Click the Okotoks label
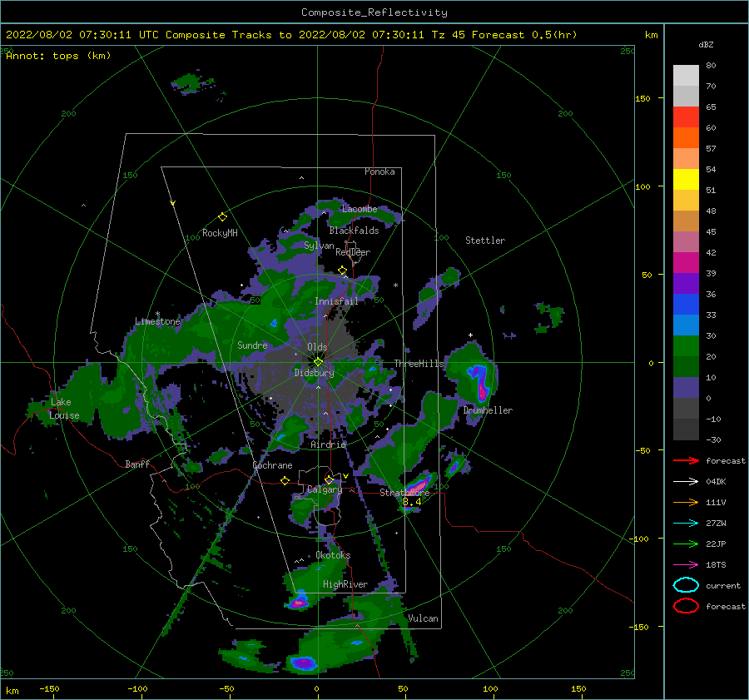Viewport: 749px width, 700px height. 333,555
